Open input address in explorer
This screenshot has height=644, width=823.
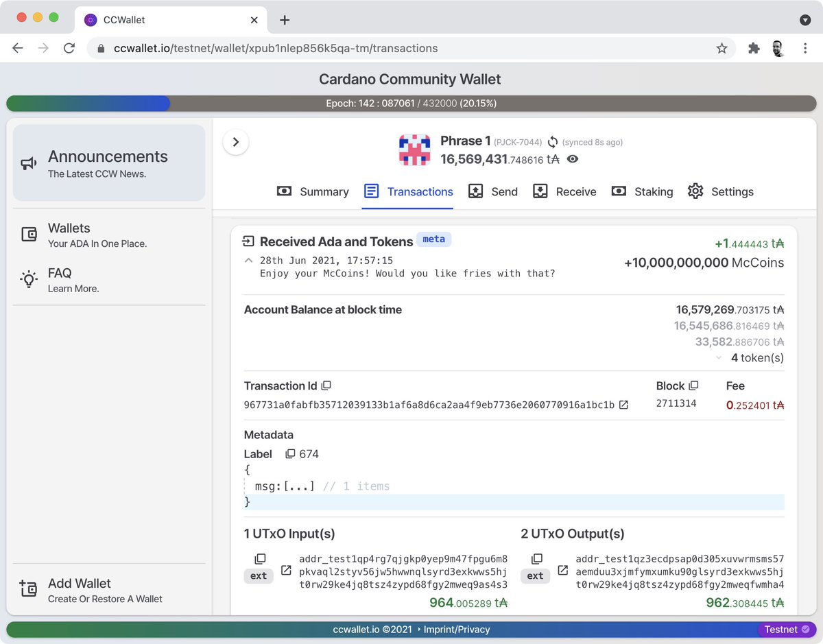[x=286, y=571]
